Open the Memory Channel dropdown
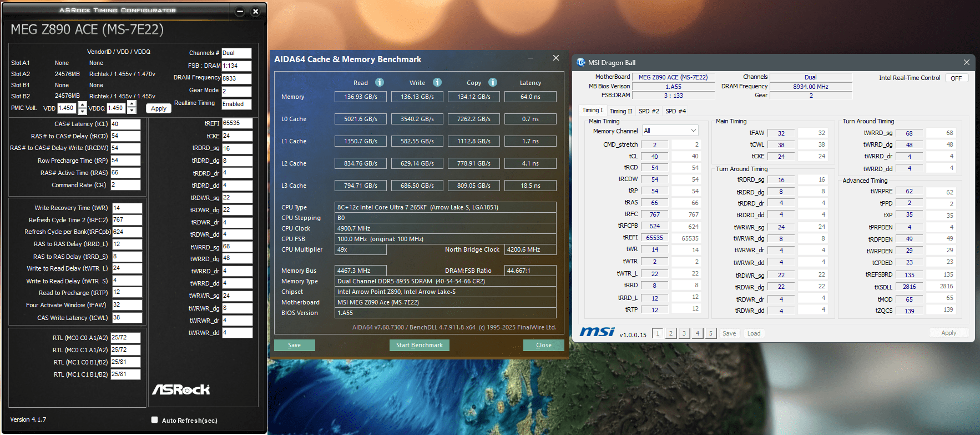The image size is (980, 435). [x=670, y=131]
